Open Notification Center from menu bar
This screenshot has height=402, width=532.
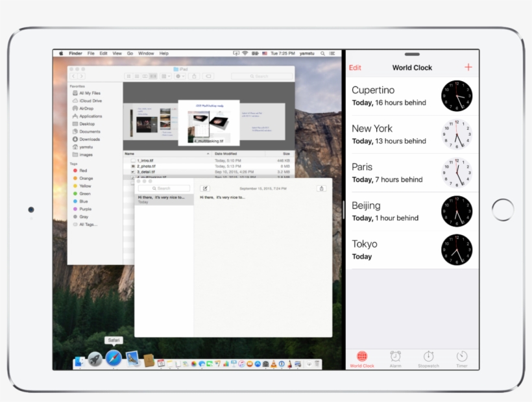332,53
